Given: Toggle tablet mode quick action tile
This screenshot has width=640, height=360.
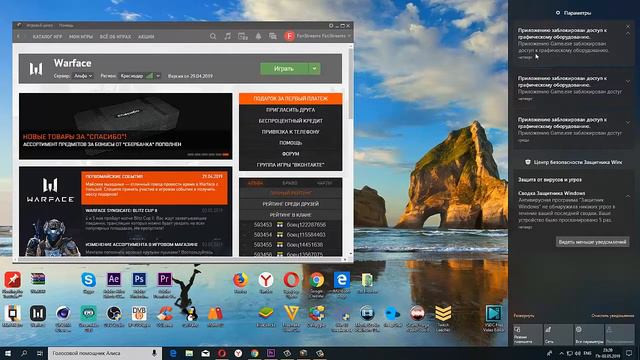Looking at the screenshot, I should coord(528,335).
